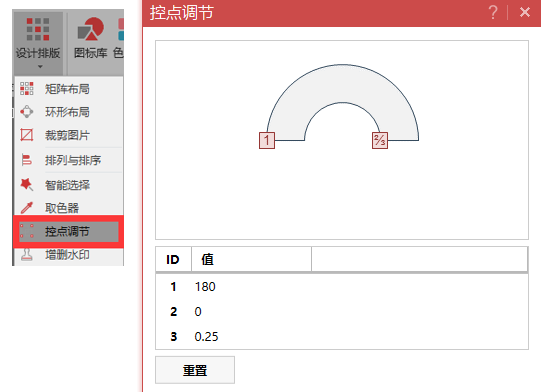Click ID cell 3 in the table

tap(174, 336)
